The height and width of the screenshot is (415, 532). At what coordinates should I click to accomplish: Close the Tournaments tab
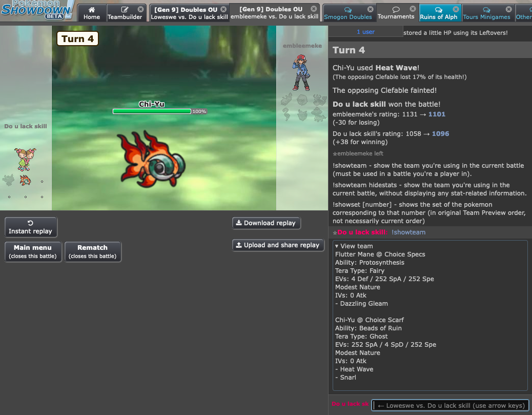coord(413,9)
